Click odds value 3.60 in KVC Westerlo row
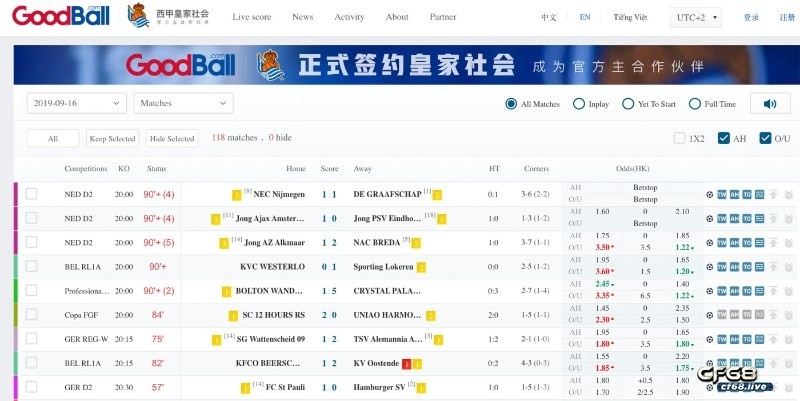 (x=603, y=271)
